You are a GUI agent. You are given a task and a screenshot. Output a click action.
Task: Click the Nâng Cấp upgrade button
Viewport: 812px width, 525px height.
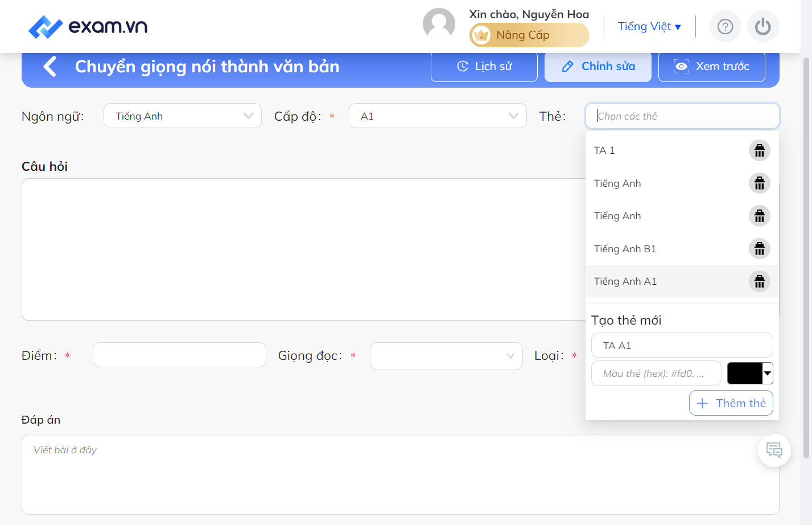coord(529,35)
